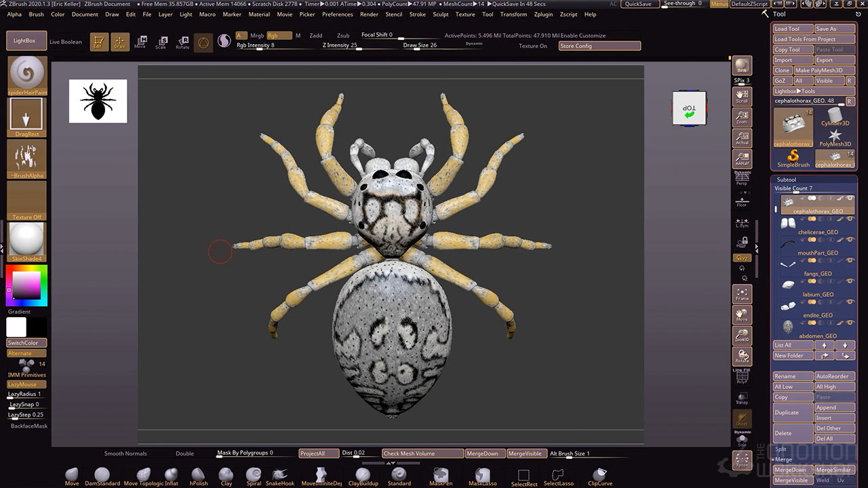Click the Sculptris Pro icon

[224, 42]
